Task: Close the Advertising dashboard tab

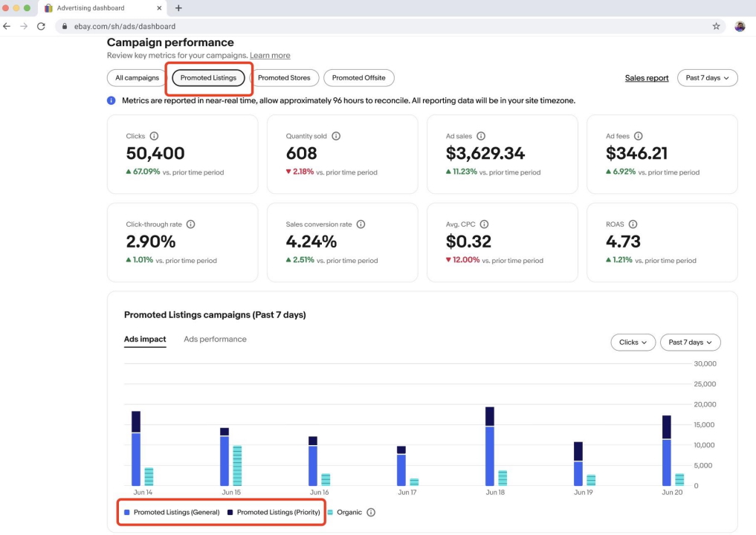Action: click(x=159, y=7)
